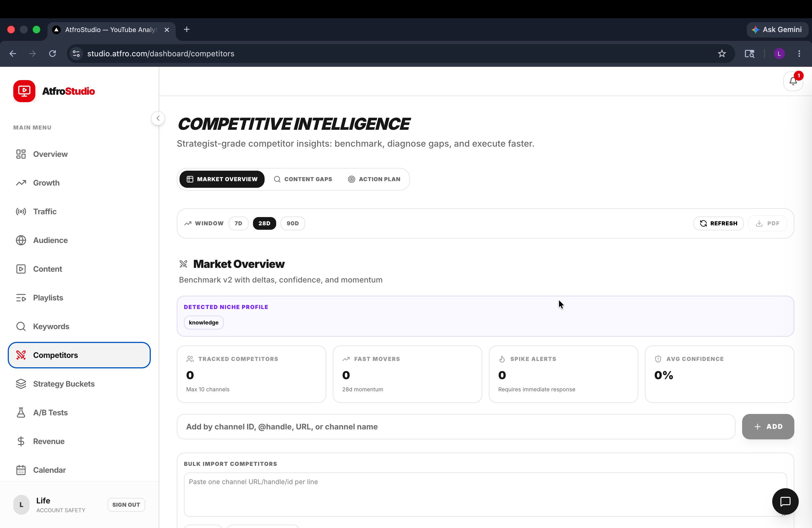Screen dimensions: 812x528
Task: Open a new browser tab
Action: 187,30
